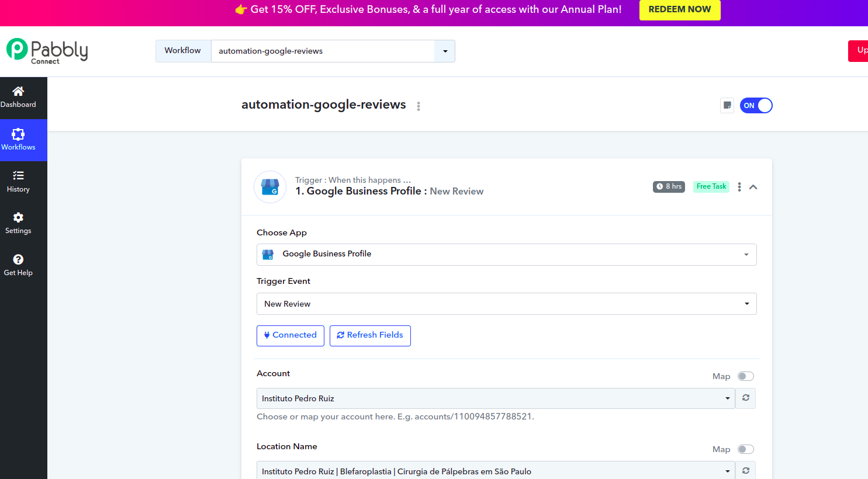This screenshot has height=479, width=868.
Task: Collapse the trigger step with chevron
Action: pos(753,187)
